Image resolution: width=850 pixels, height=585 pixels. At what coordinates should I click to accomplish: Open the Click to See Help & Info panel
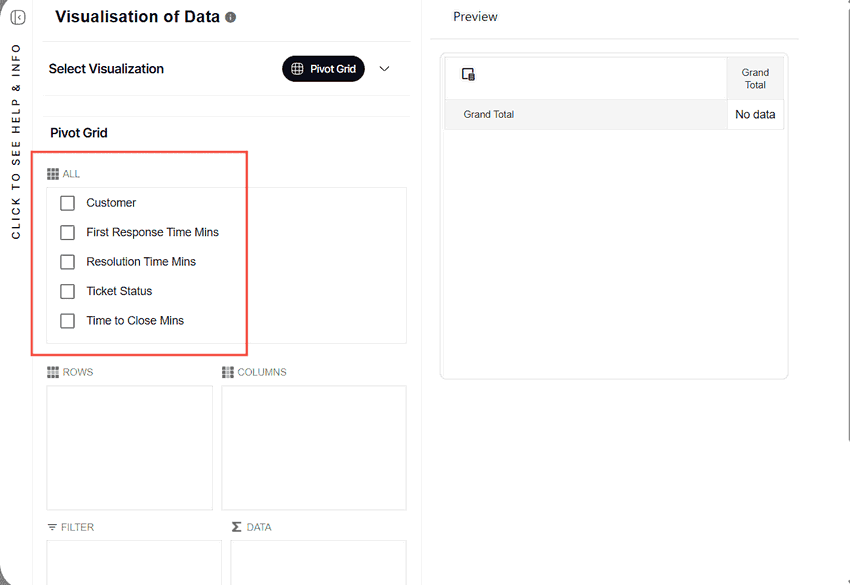(16, 141)
